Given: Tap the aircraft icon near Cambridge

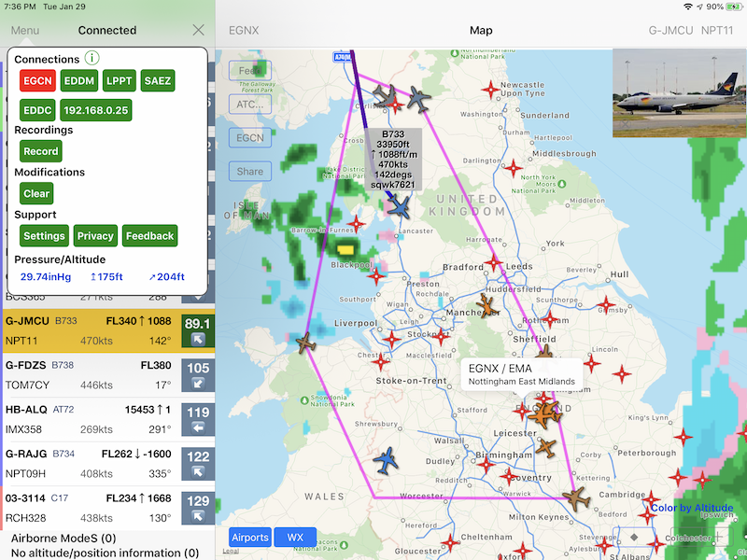Looking at the screenshot, I should tap(577, 497).
